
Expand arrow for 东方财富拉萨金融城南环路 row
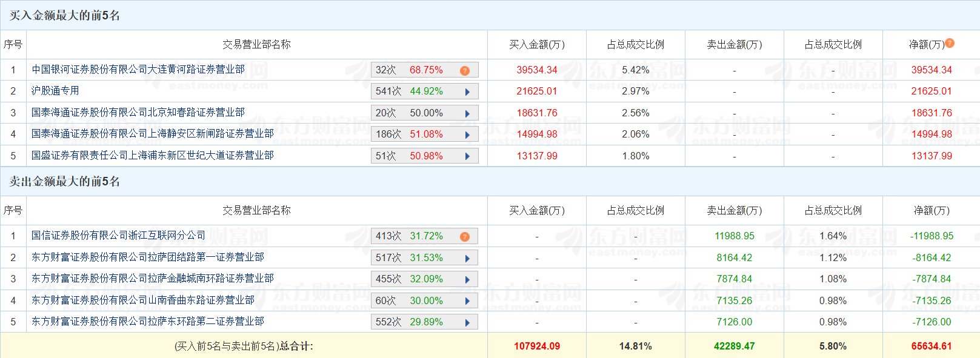click(x=467, y=279)
